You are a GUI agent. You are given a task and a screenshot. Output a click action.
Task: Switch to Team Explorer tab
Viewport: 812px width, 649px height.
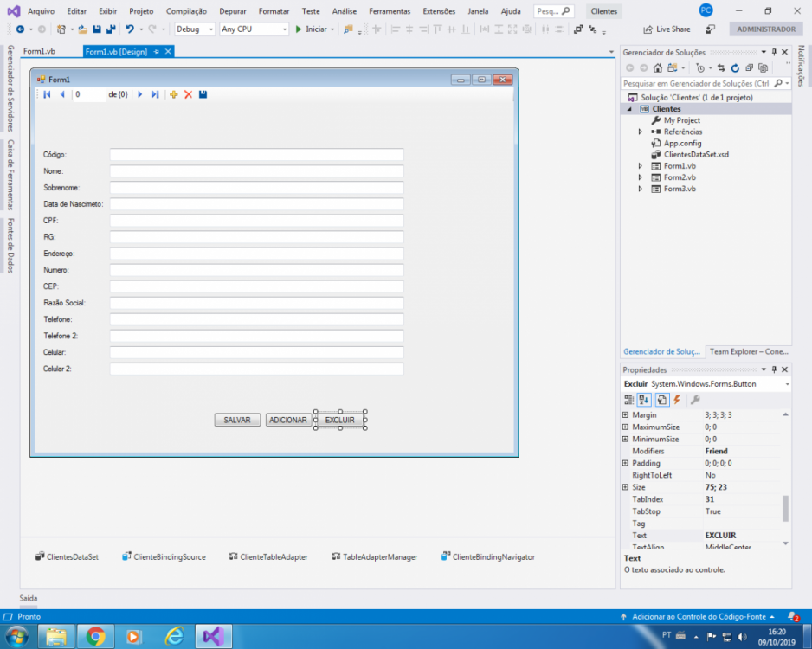pyautogui.click(x=748, y=351)
